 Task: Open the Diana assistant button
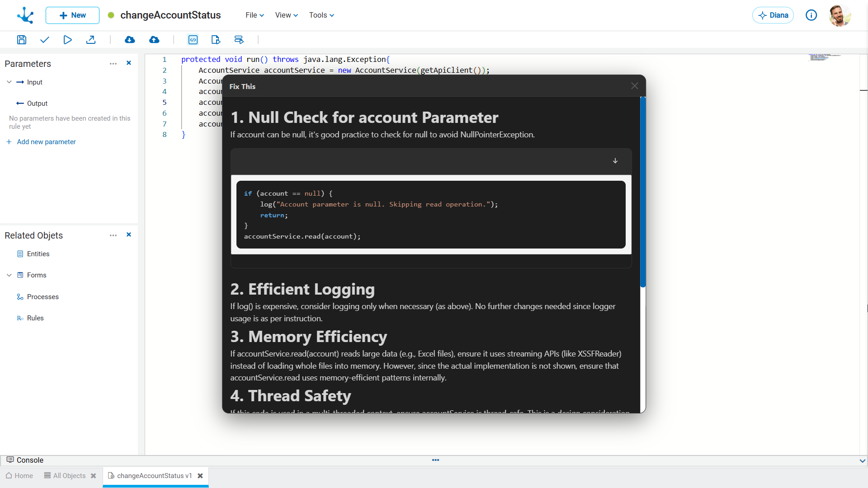click(x=773, y=15)
